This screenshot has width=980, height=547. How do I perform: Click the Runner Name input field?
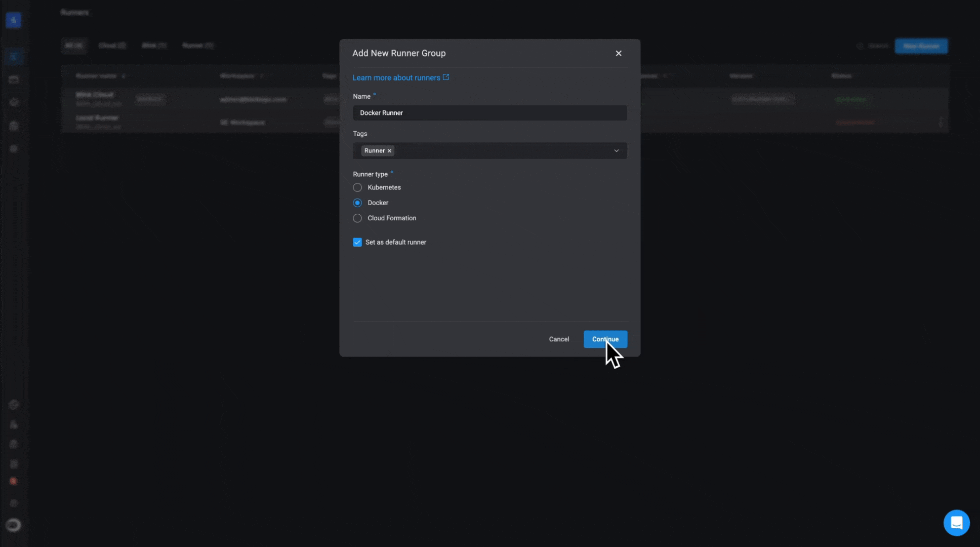[x=490, y=112]
